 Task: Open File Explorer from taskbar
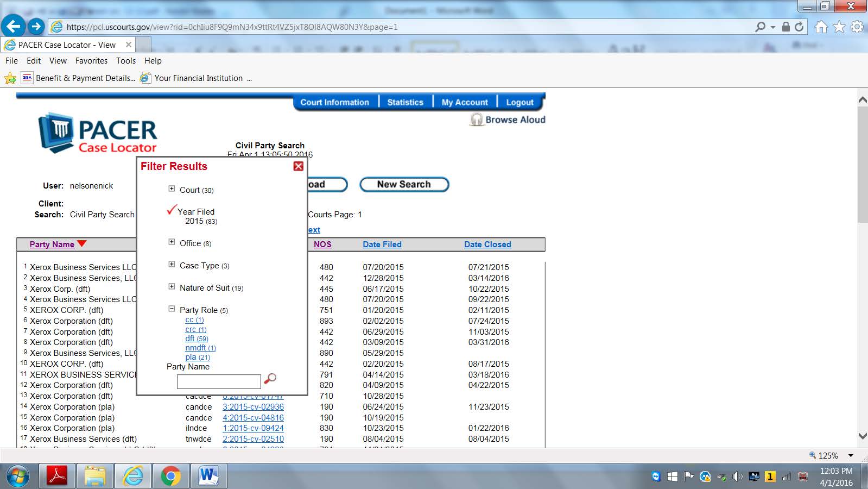[x=94, y=477]
